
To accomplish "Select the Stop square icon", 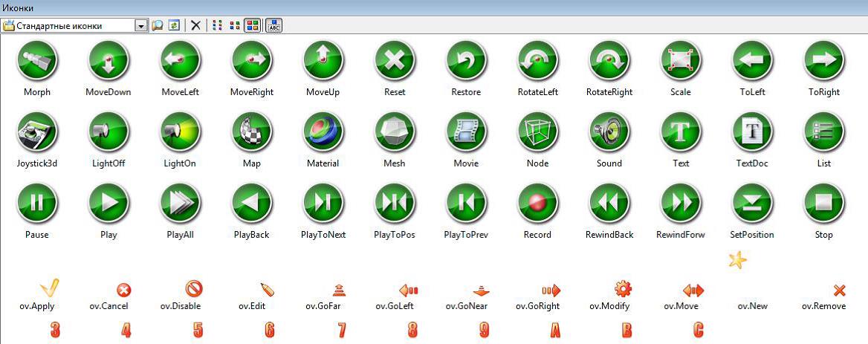I will pos(824,204).
